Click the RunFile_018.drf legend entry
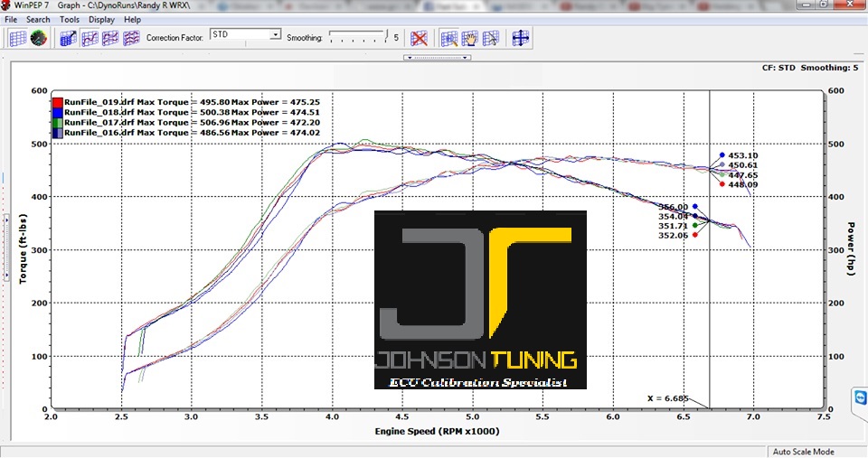This screenshot has width=868, height=458. [x=192, y=112]
